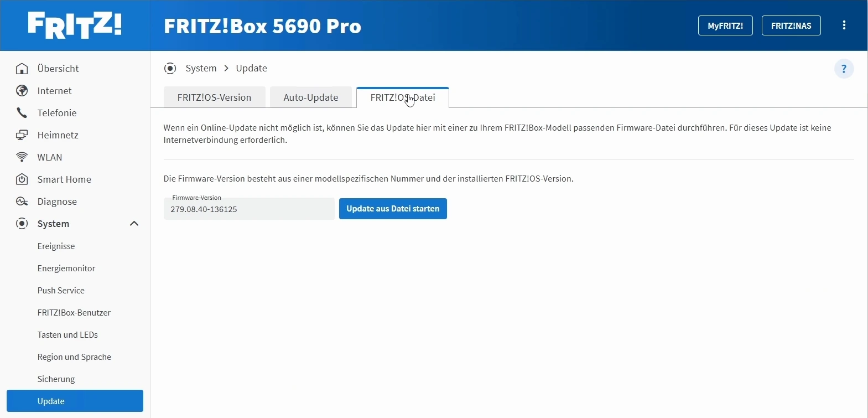868x418 pixels.
Task: Open Region und Sprache settings
Action: coord(75,357)
